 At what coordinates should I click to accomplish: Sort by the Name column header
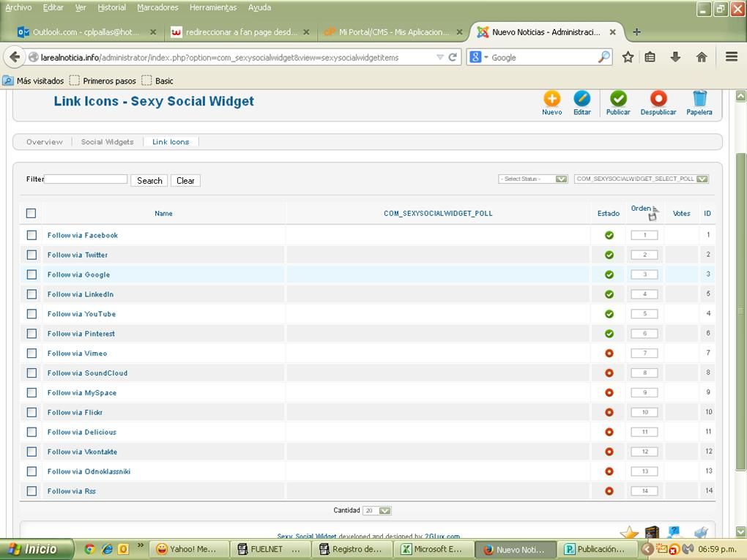pyautogui.click(x=163, y=213)
